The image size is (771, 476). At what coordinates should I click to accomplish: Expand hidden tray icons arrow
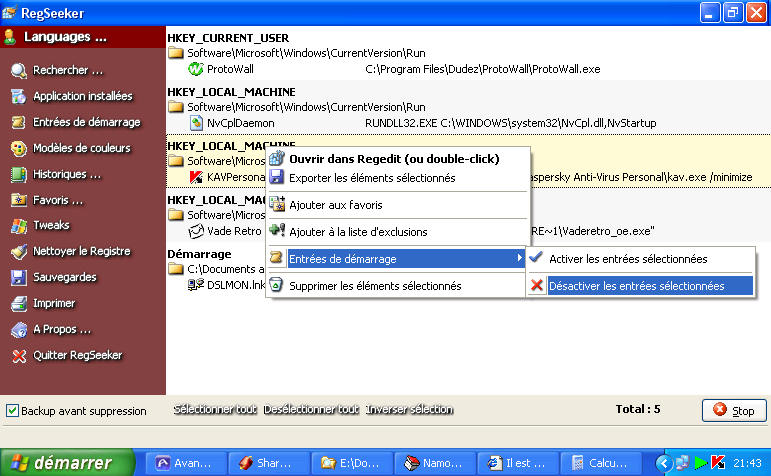coord(663,463)
